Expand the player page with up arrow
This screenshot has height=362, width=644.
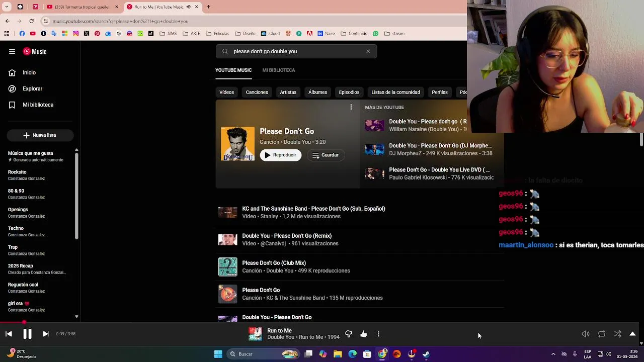click(x=632, y=334)
